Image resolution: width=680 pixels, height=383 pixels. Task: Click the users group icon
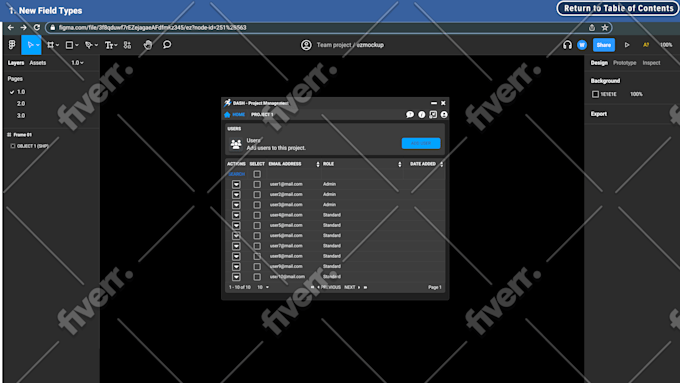[236, 144]
